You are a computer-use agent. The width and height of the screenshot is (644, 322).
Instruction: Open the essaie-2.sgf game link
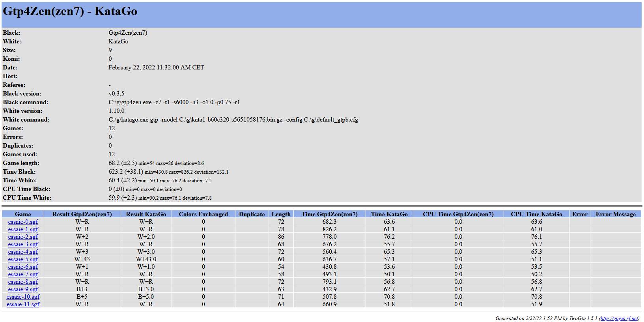[x=23, y=237]
